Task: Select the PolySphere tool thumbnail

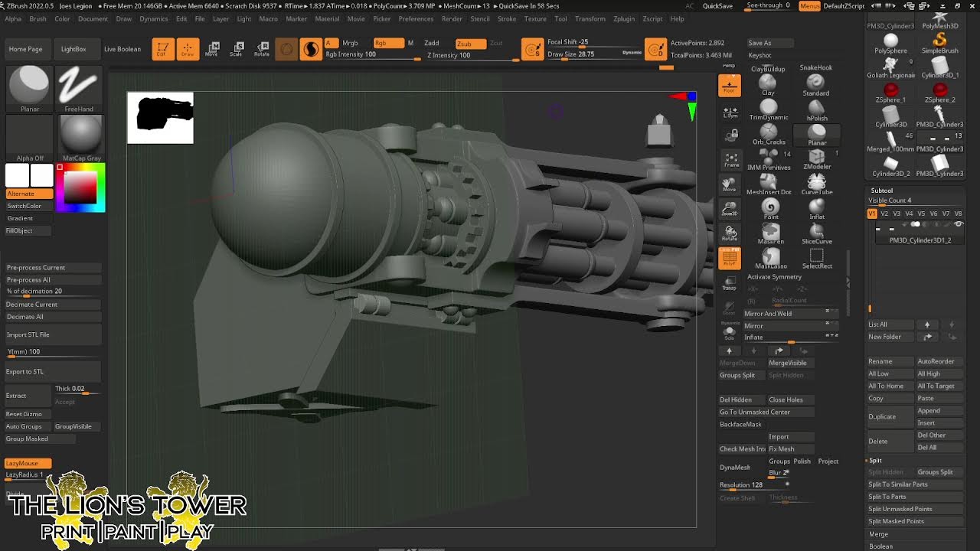Action: click(890, 41)
